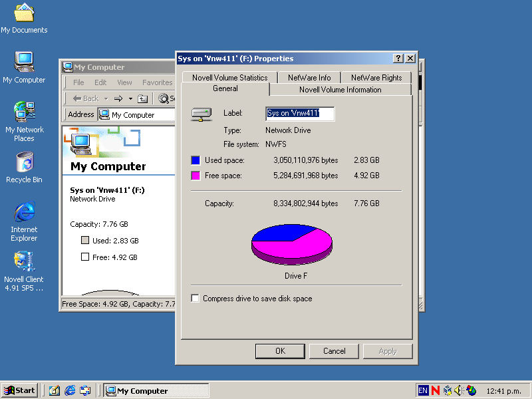The width and height of the screenshot is (532, 399).
Task: Click the Up folder toolbar icon
Action: [x=142, y=98]
